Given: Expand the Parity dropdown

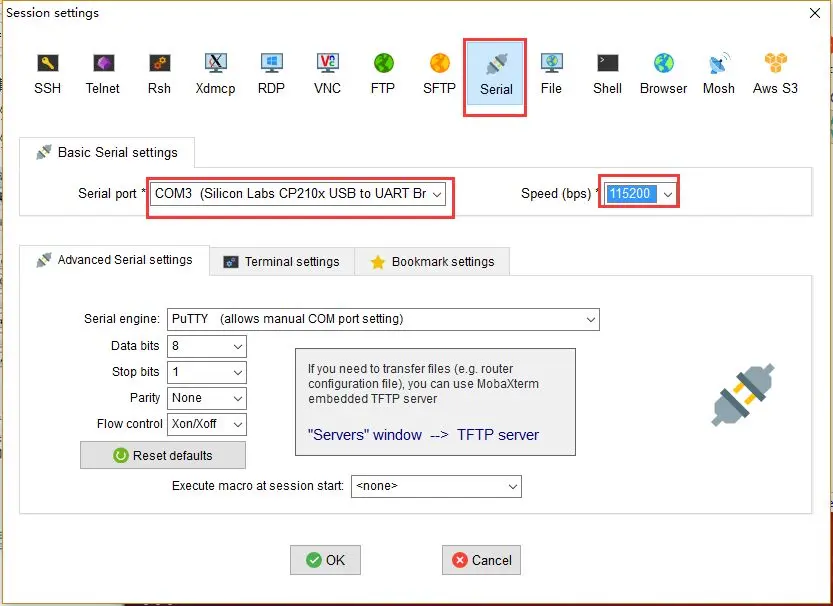Looking at the screenshot, I should (x=207, y=398).
